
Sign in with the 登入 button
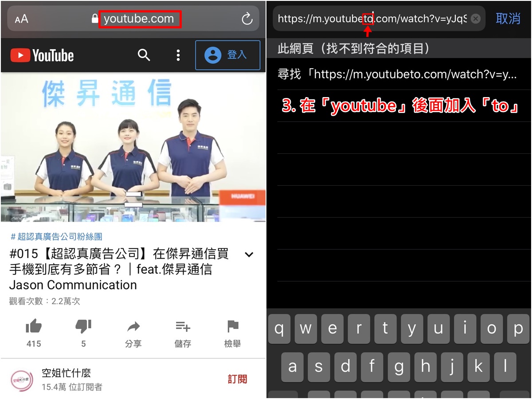[x=227, y=55]
